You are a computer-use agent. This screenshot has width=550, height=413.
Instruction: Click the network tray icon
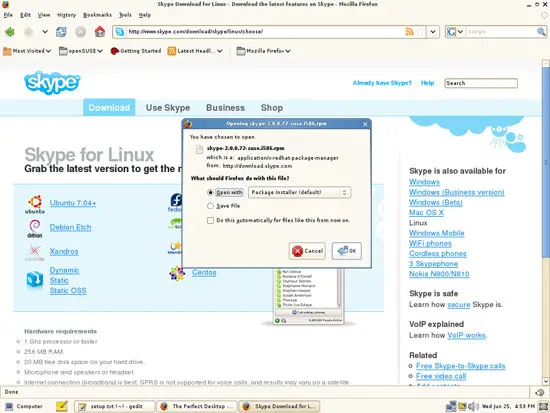pyautogui.click(x=451, y=406)
